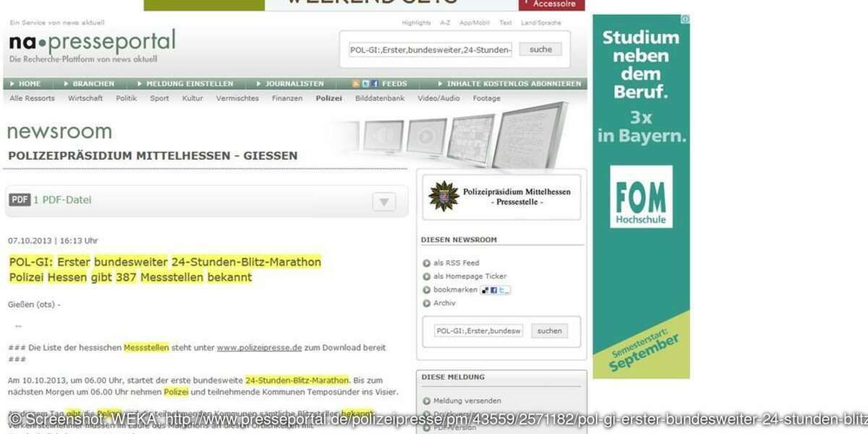Click arrow bullet beside 'als RSS Feed'

(427, 263)
